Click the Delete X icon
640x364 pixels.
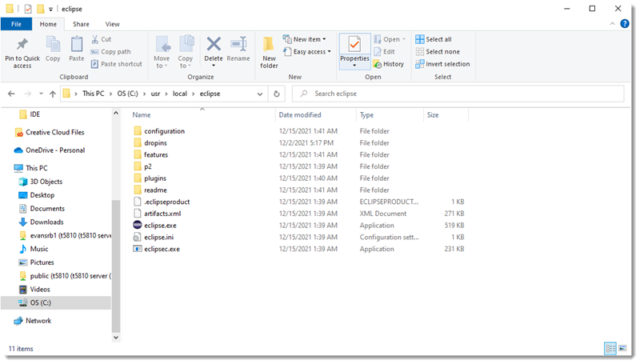(214, 44)
